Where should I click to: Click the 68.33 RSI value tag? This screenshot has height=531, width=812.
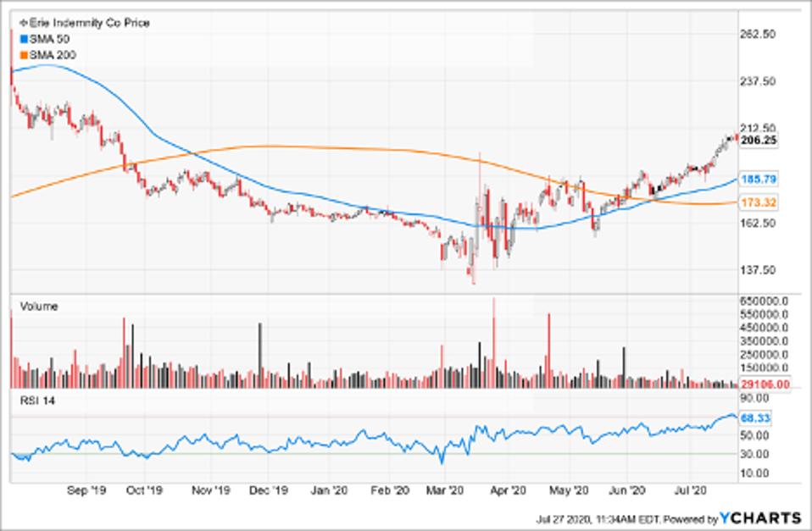(755, 418)
